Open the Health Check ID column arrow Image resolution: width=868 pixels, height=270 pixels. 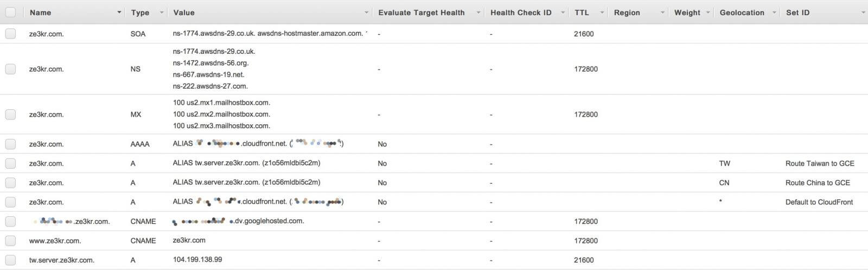(x=563, y=12)
